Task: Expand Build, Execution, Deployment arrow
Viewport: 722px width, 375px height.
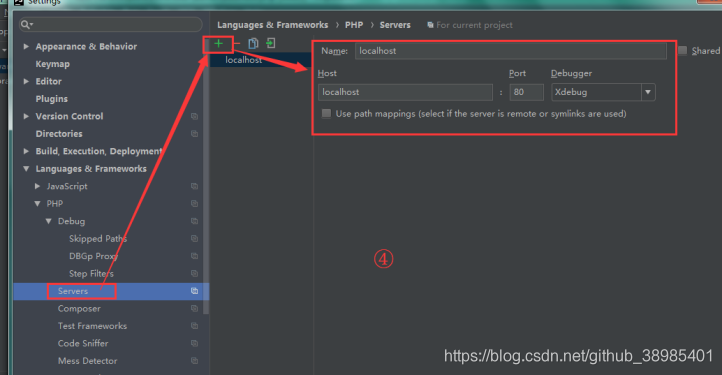Action: coord(26,151)
